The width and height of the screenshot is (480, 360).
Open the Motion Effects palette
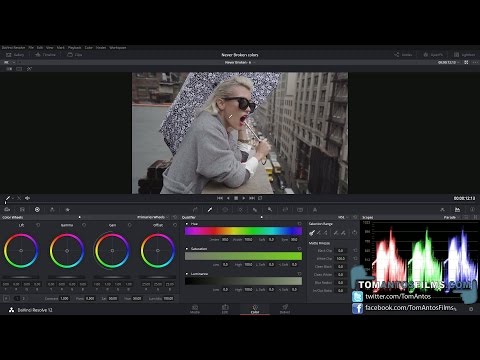point(67,210)
